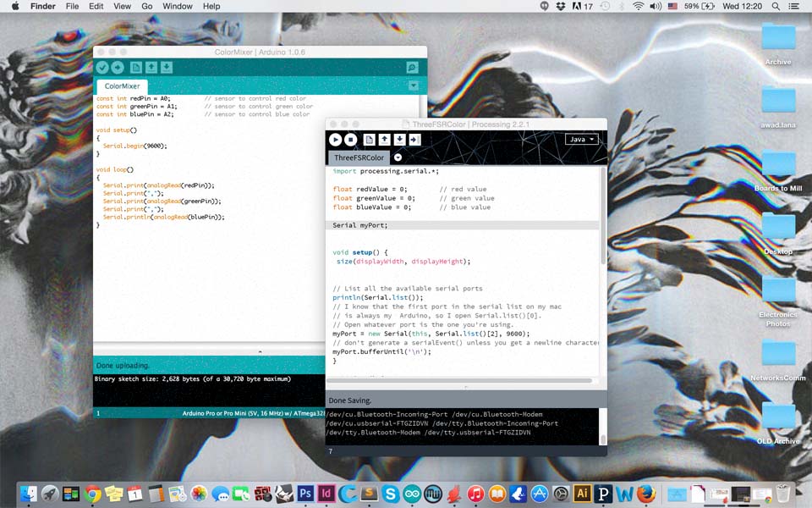Open App Store from the dock
The width and height of the screenshot is (812, 508).
click(x=539, y=494)
